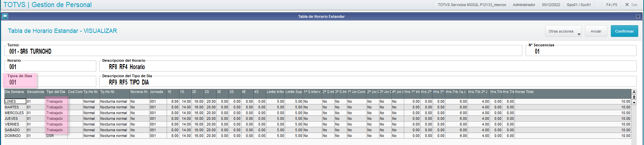Close the Tabla de Horario Estandar dialog

638,16
